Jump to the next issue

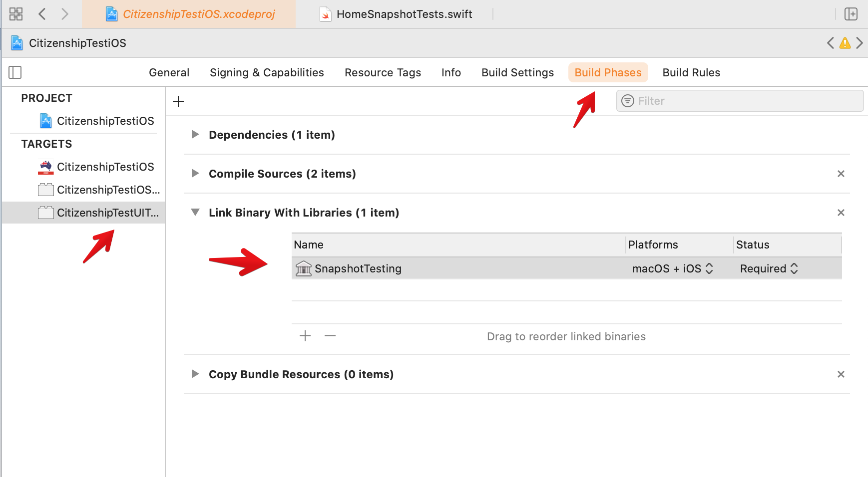pos(860,43)
